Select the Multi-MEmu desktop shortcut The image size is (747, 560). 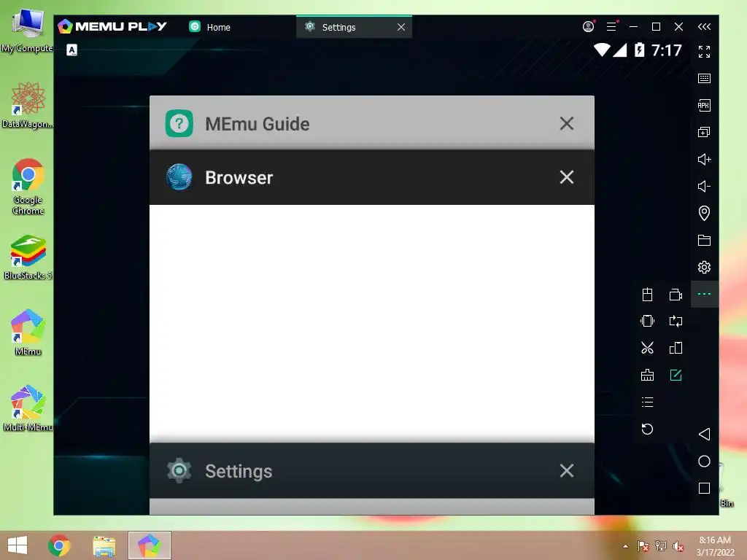28,408
